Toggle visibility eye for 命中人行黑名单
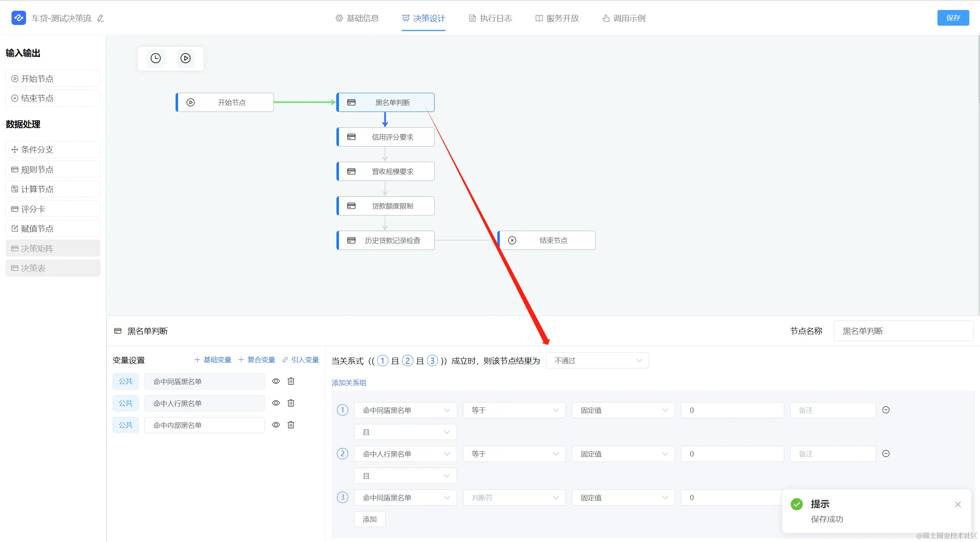This screenshot has width=980, height=542. (x=276, y=403)
